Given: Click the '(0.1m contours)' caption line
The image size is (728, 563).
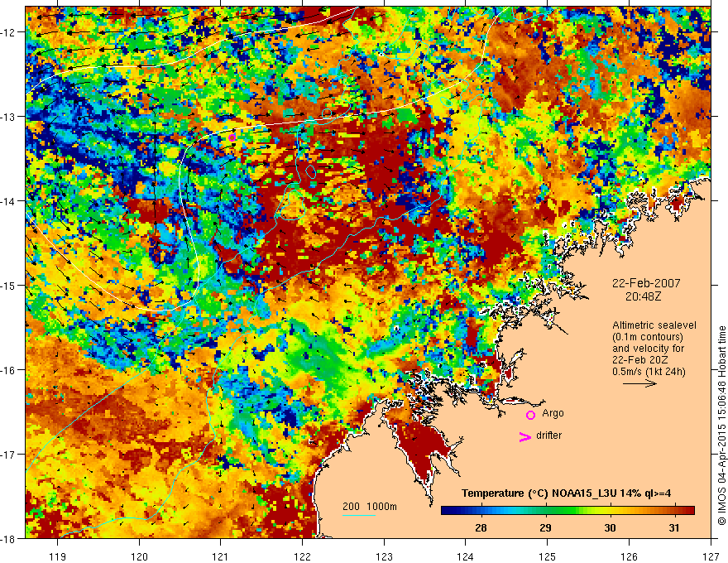Looking at the screenshot, I should 648,337.
